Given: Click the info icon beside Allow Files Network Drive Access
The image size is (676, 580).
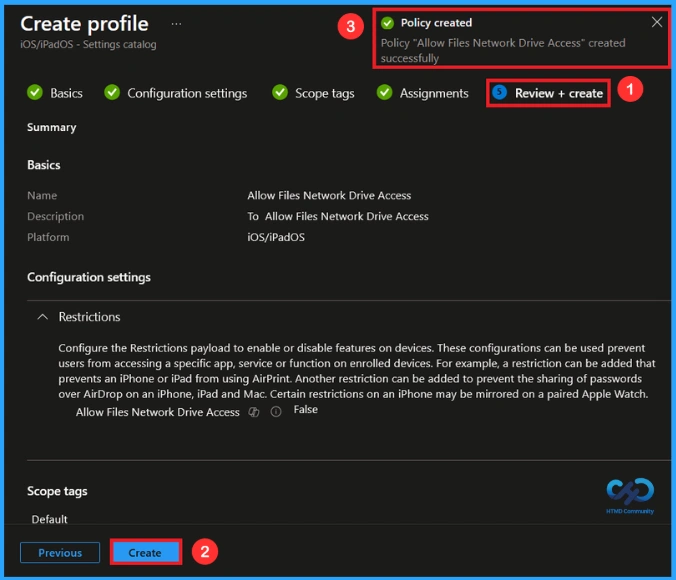Looking at the screenshot, I should tap(276, 412).
